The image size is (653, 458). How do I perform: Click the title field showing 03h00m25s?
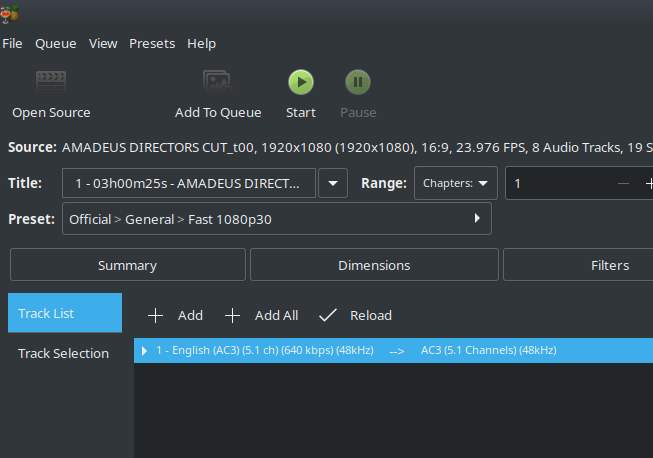pos(189,183)
